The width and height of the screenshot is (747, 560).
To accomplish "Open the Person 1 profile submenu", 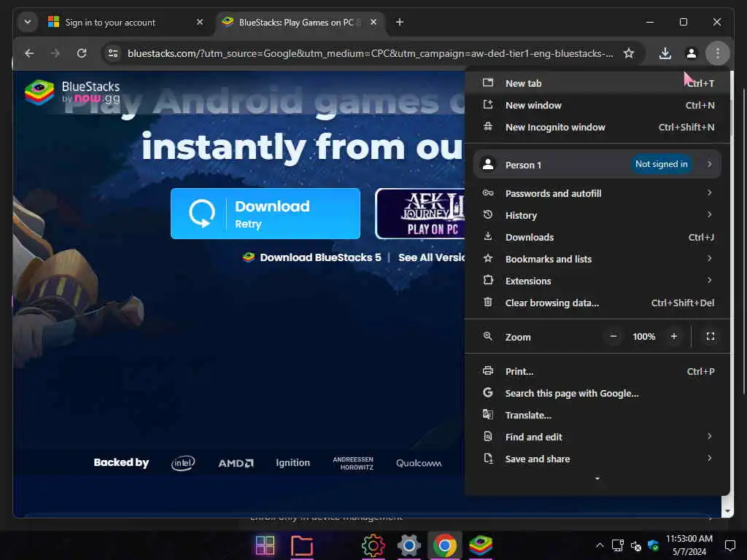I will coord(597,164).
